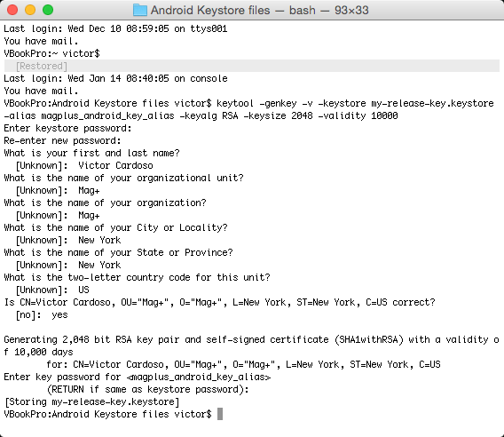Click the gray [Restored] marker line
The width and height of the screenshot is (504, 437).
(x=252, y=66)
